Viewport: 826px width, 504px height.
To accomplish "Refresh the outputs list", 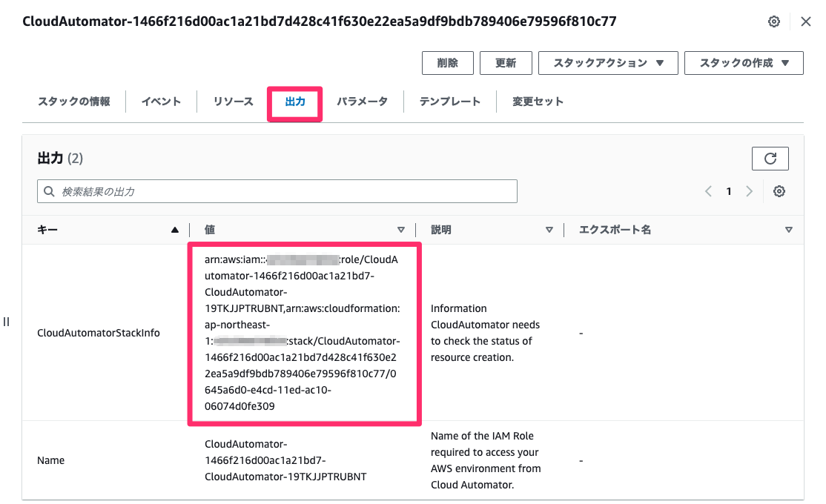I will pyautogui.click(x=770, y=159).
